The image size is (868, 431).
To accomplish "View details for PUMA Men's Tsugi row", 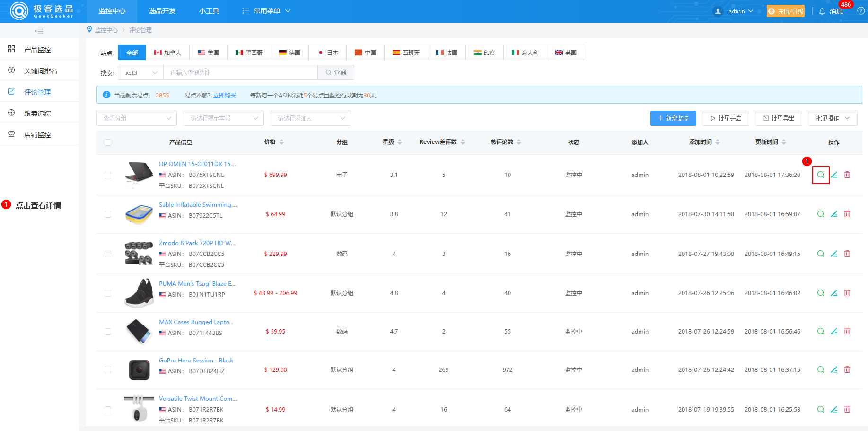I will coord(821,293).
